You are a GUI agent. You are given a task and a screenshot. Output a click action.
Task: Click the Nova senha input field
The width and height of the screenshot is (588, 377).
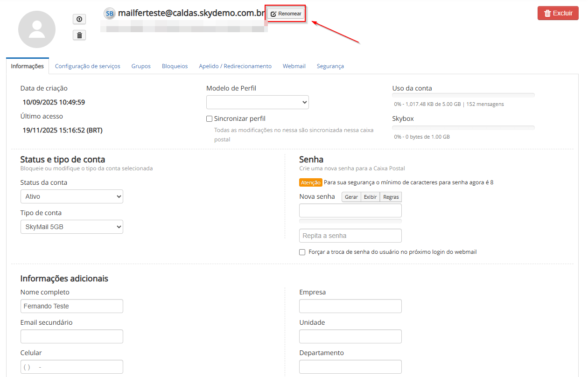pyautogui.click(x=350, y=210)
